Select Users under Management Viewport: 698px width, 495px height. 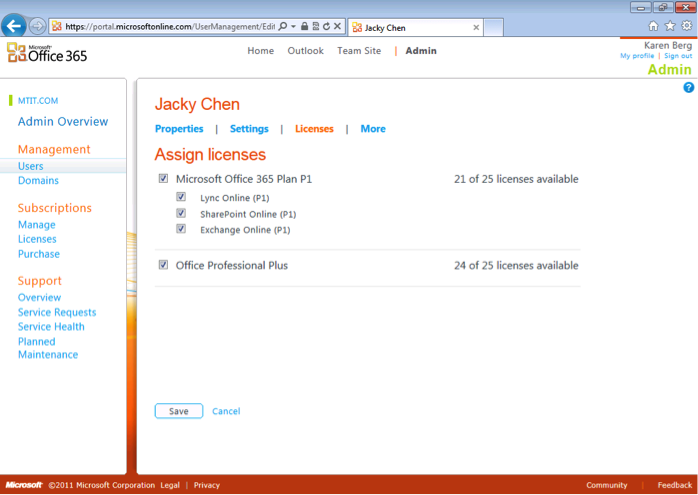coord(31,166)
